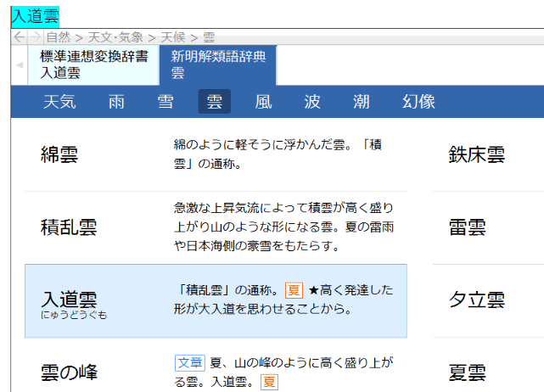Switch to the 潮 category

(x=362, y=102)
